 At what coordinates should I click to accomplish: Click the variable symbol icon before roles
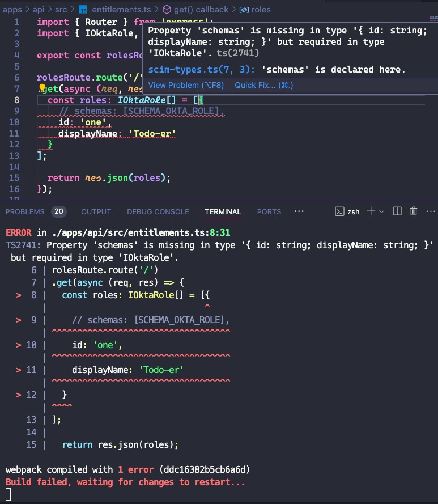pyautogui.click(x=244, y=10)
